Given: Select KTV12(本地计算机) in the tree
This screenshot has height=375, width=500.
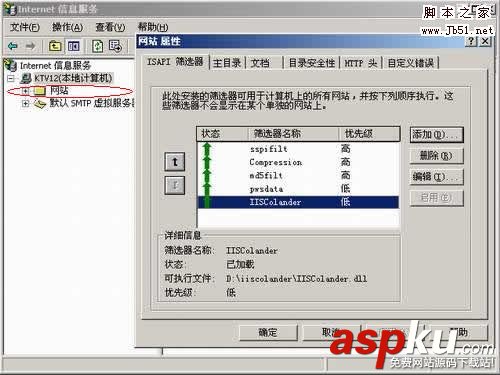Looking at the screenshot, I should 73,78.
